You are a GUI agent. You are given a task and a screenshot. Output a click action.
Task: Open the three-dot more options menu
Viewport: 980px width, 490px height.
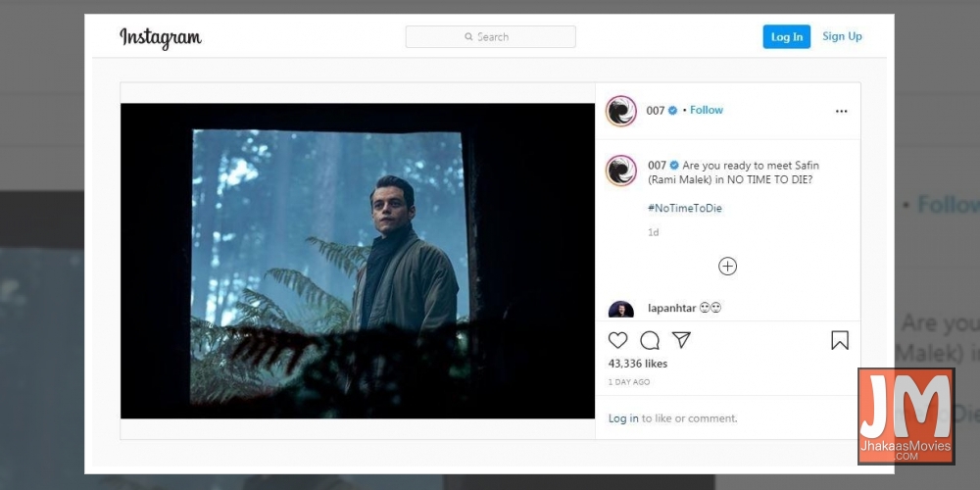[841, 111]
